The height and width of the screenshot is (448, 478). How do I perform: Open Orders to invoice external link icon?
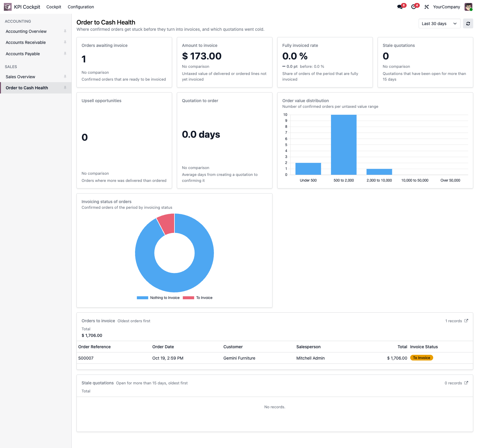click(x=466, y=321)
